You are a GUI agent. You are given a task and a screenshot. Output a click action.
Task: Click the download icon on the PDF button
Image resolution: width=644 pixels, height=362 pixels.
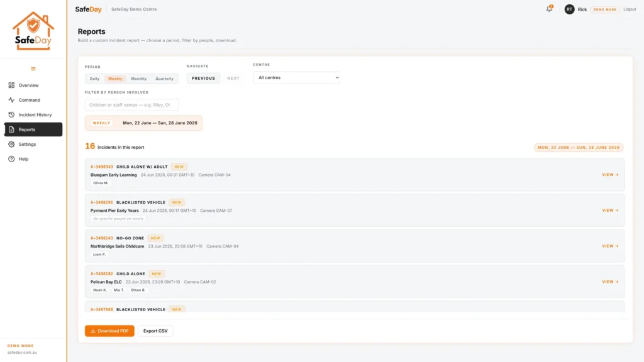tap(93, 331)
